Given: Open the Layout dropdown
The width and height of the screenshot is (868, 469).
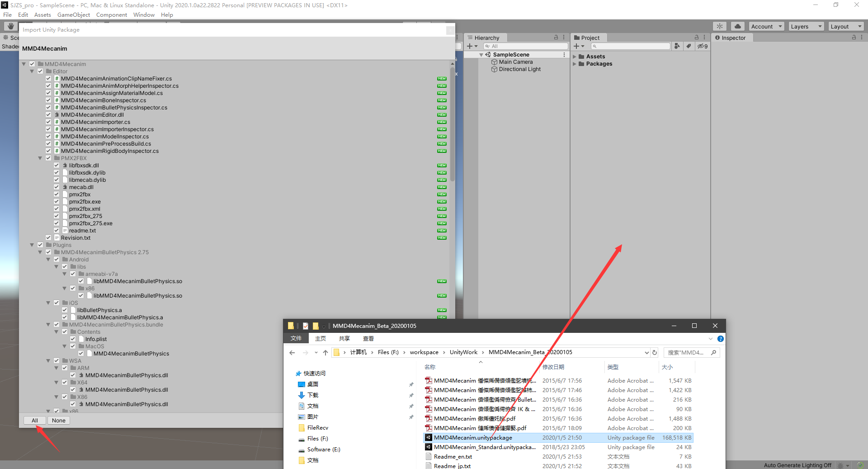Looking at the screenshot, I should click(x=846, y=26).
